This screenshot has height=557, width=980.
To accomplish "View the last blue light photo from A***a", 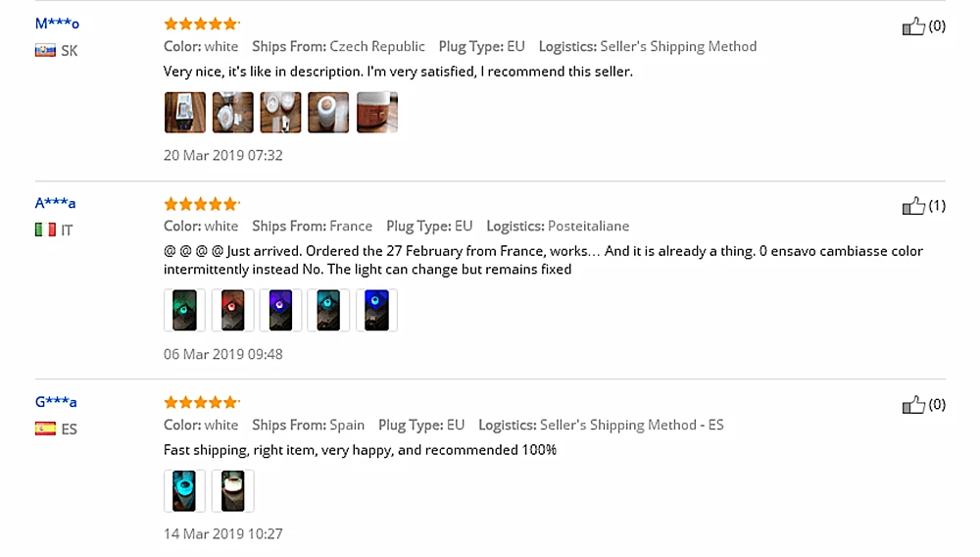I will pos(377,310).
